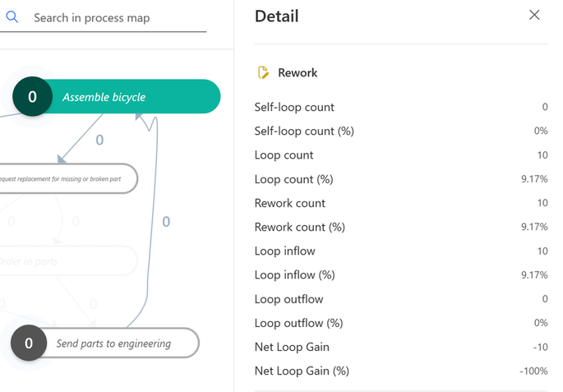Click the Rework count (%) label
The image size is (563, 392).
(299, 227)
